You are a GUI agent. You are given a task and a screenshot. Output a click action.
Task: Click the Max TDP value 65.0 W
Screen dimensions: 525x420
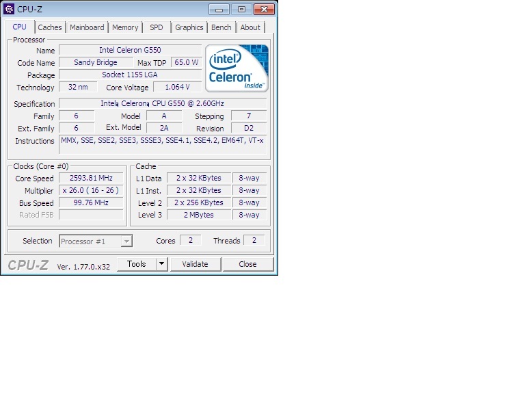tap(187, 62)
